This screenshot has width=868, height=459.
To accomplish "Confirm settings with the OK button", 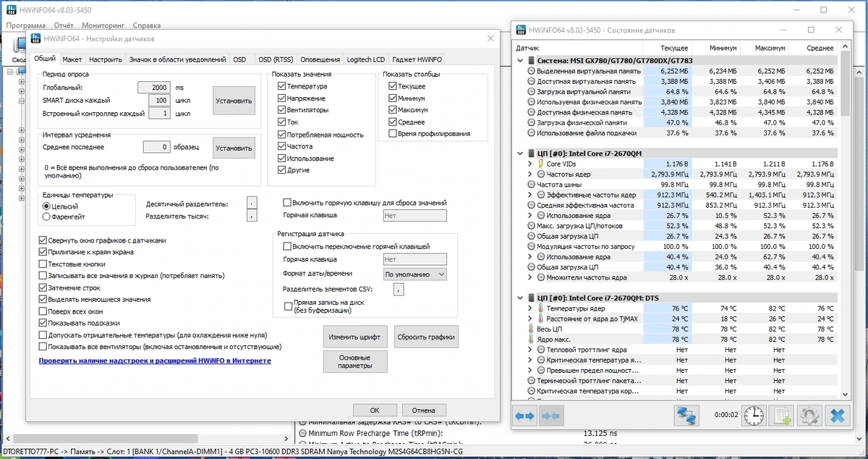I will [x=374, y=410].
